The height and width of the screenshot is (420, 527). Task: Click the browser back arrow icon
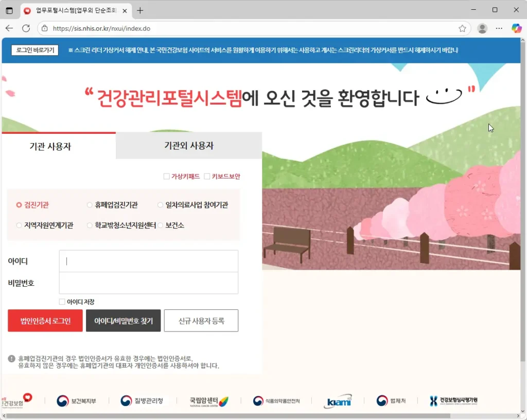9,28
